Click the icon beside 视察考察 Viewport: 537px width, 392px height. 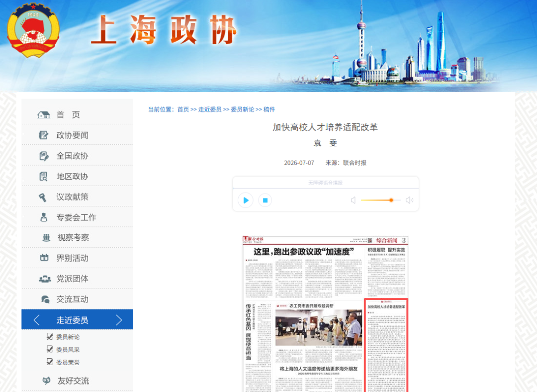(x=46, y=237)
